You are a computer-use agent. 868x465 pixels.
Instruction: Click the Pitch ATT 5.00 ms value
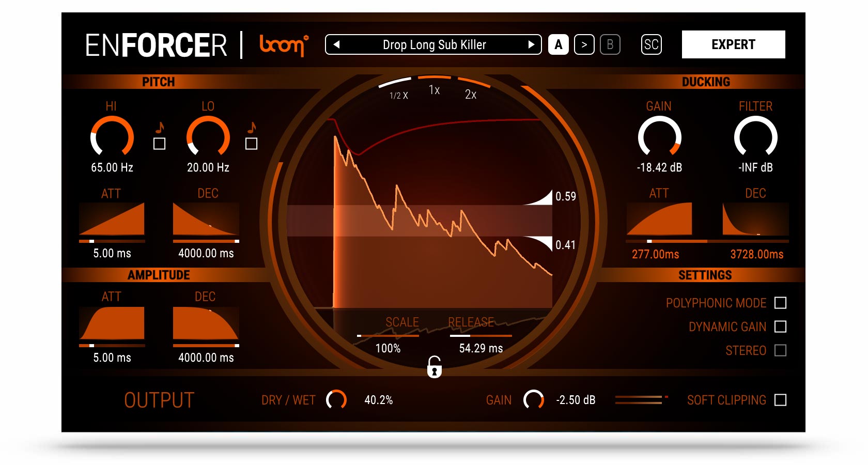coord(112,253)
